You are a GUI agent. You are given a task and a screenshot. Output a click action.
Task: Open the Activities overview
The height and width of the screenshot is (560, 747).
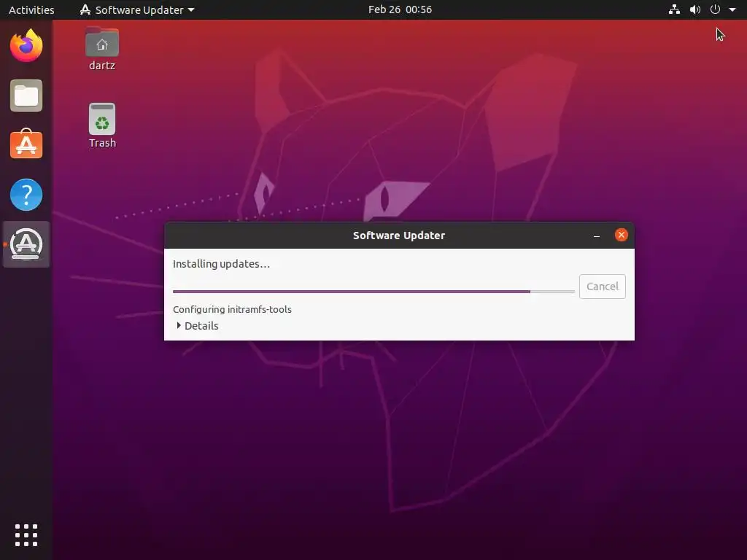click(x=31, y=9)
